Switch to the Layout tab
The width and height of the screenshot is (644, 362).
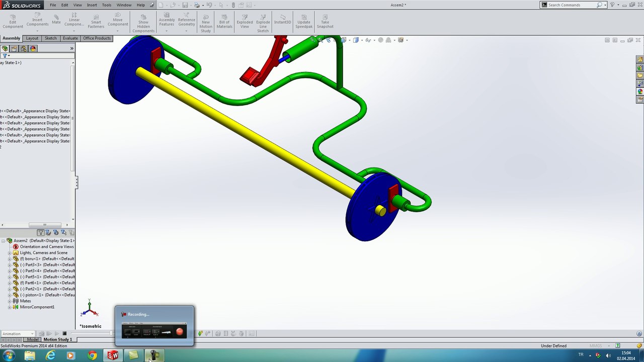tap(32, 38)
